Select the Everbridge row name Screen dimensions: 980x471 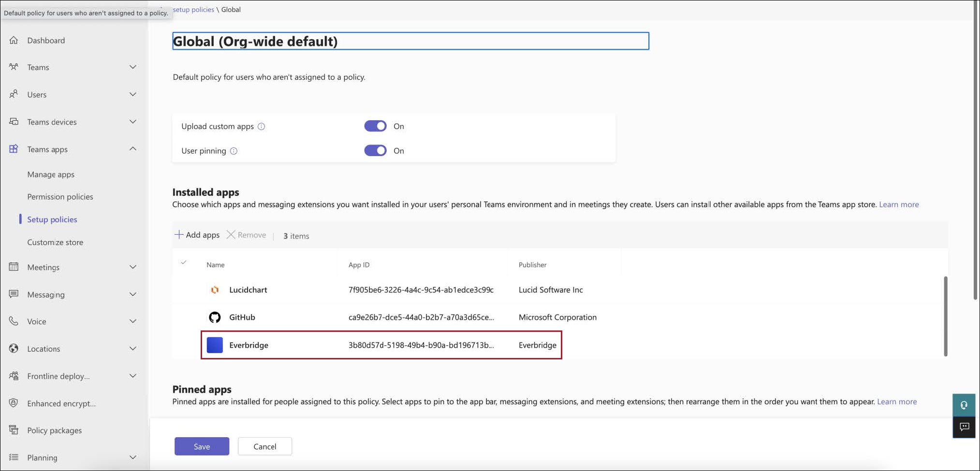point(249,345)
